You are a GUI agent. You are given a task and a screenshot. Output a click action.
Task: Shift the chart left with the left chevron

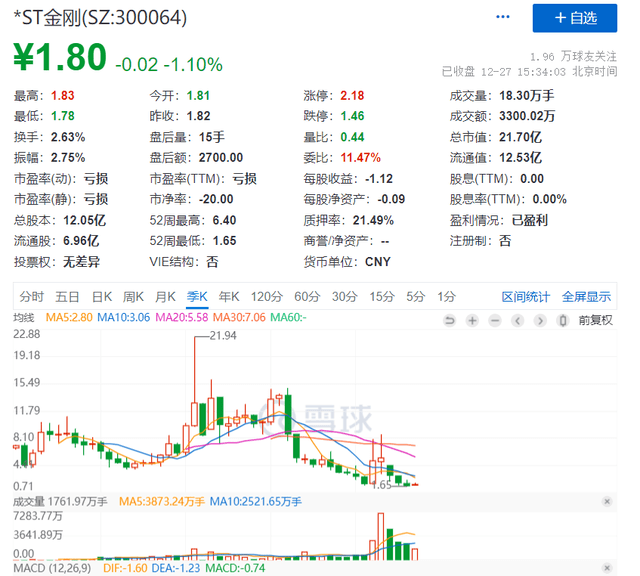[x=518, y=320]
